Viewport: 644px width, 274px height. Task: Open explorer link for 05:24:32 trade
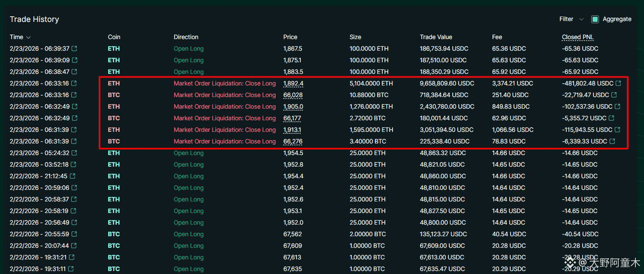click(x=75, y=153)
